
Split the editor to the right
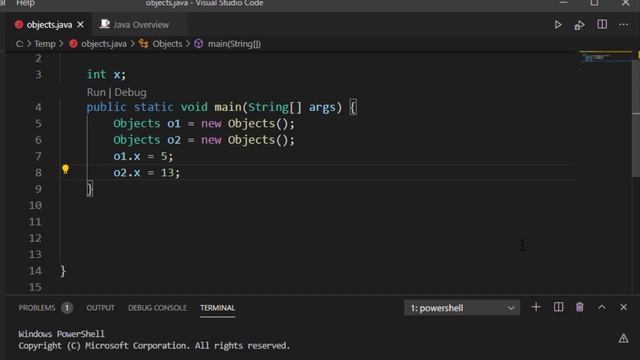click(x=602, y=24)
